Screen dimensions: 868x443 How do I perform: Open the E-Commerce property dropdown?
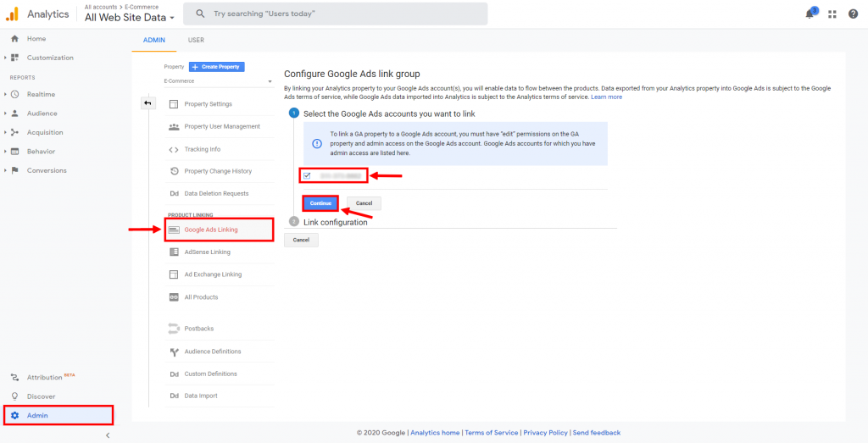coord(218,81)
